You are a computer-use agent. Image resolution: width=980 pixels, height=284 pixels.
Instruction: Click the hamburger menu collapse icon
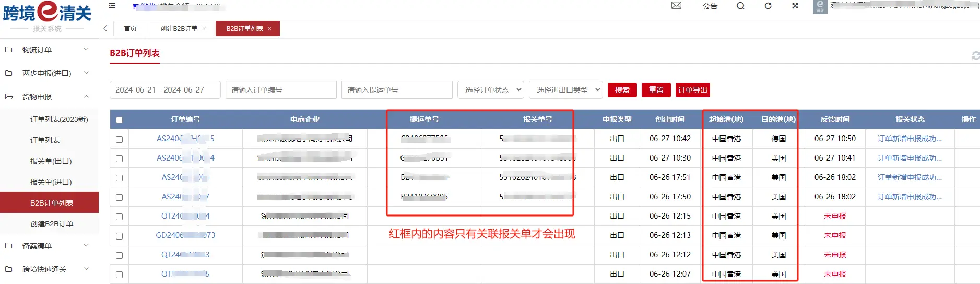coord(112,6)
